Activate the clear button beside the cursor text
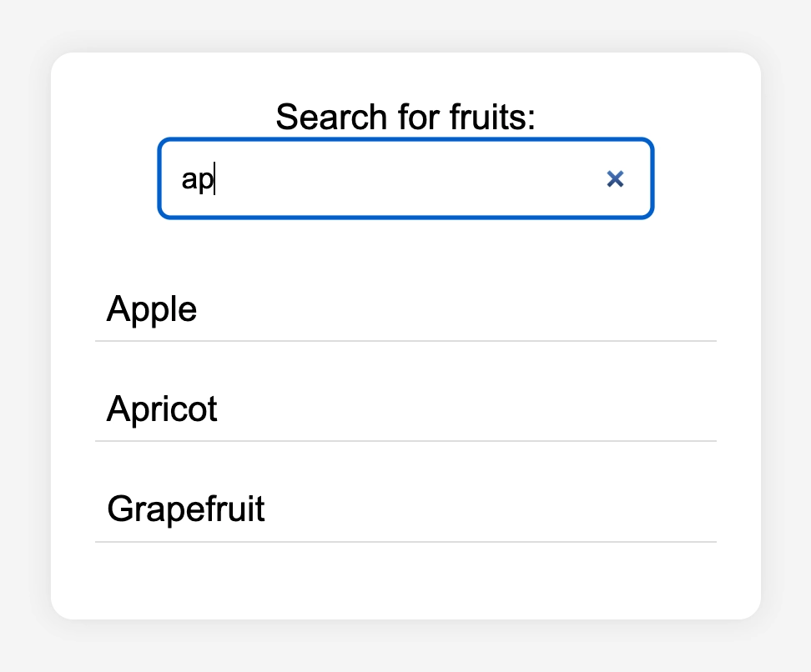The width and height of the screenshot is (811, 672). click(x=616, y=178)
